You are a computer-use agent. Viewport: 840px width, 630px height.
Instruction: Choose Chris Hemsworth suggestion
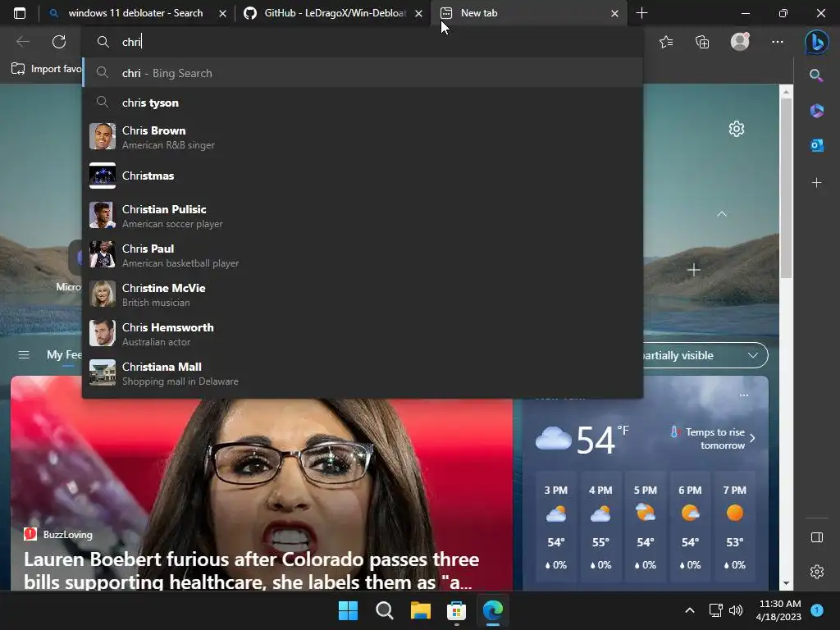363,334
